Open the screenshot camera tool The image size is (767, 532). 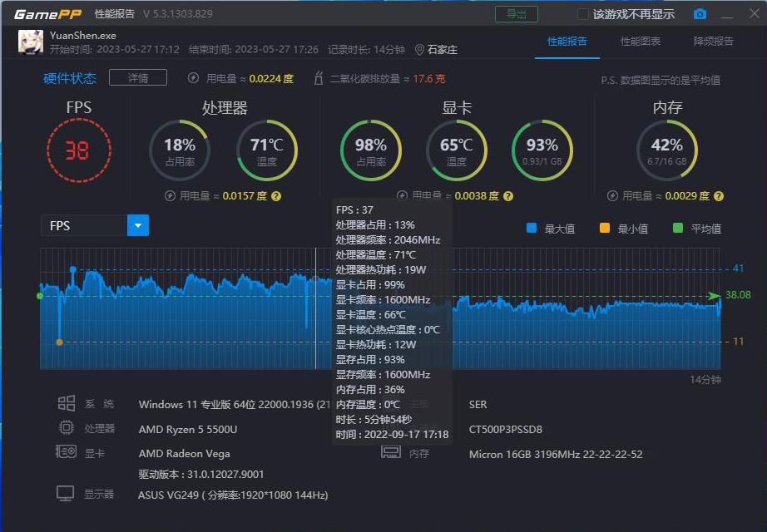click(700, 13)
